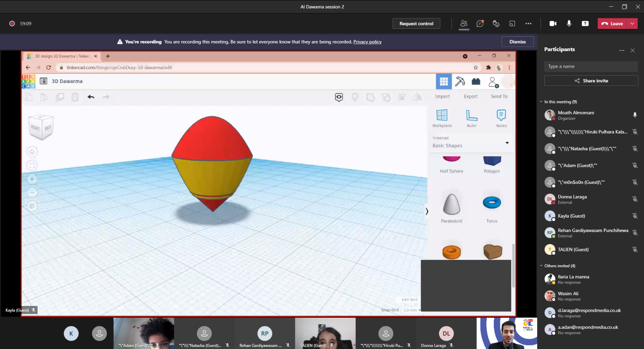The image size is (644, 349).
Task: Click the Home view button
Action: pyautogui.click(x=32, y=152)
